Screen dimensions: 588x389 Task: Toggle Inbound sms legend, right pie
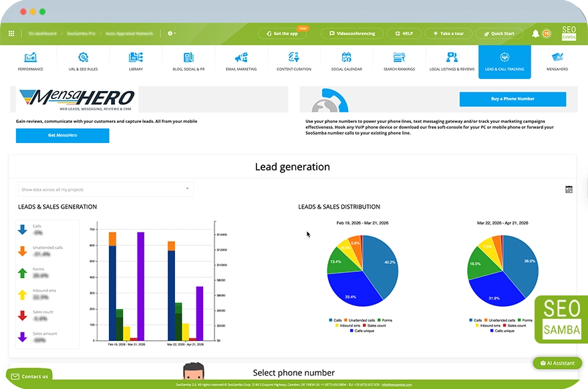[x=488, y=326]
